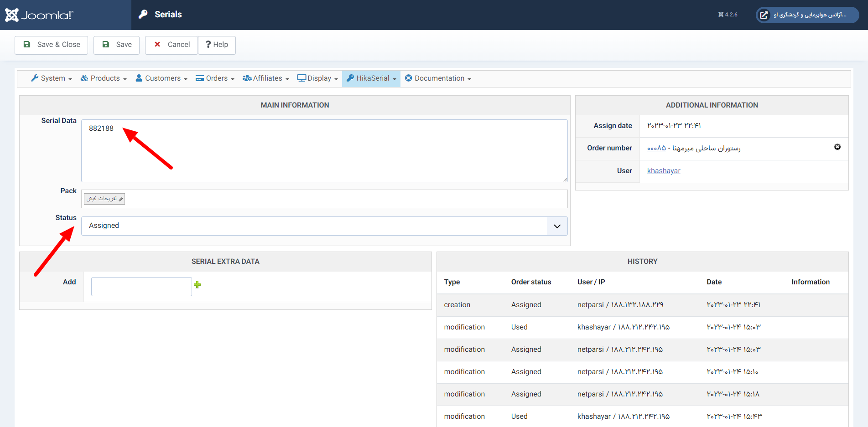868x427 pixels.
Task: Open site preview via external link icon
Action: pyautogui.click(x=764, y=15)
